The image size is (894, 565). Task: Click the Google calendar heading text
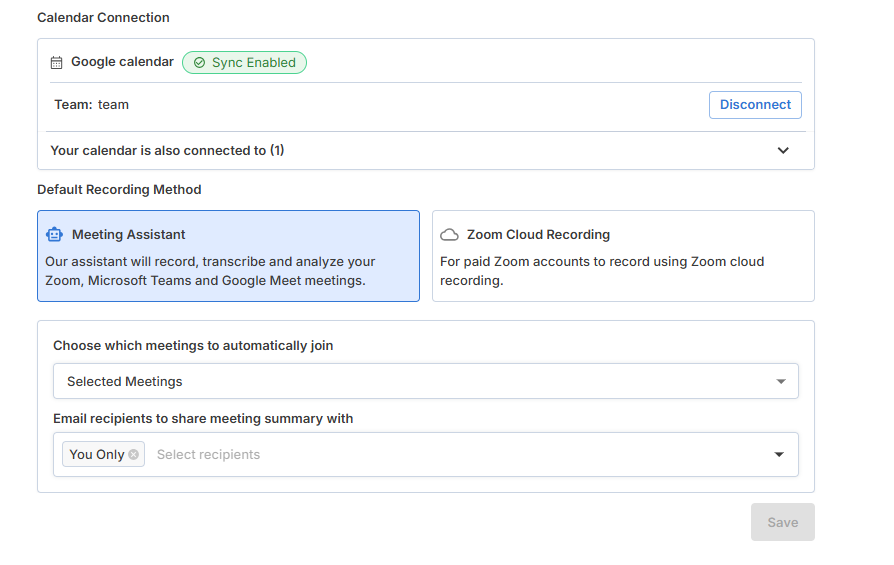pos(122,62)
